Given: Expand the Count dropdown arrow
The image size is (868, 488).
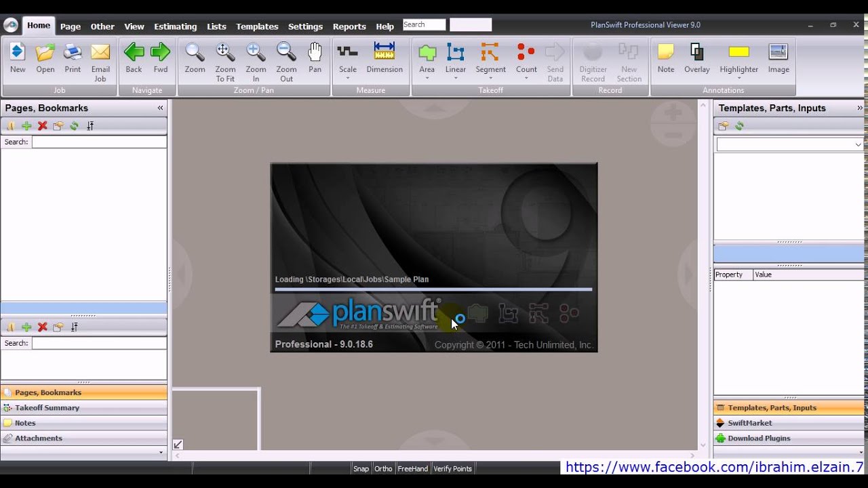Looking at the screenshot, I should pos(526,78).
